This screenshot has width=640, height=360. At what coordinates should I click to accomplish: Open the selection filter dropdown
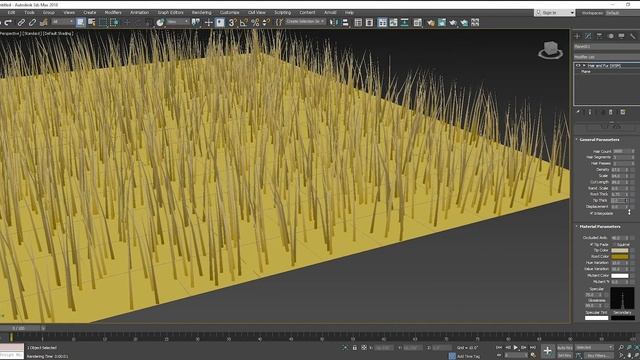(62, 22)
